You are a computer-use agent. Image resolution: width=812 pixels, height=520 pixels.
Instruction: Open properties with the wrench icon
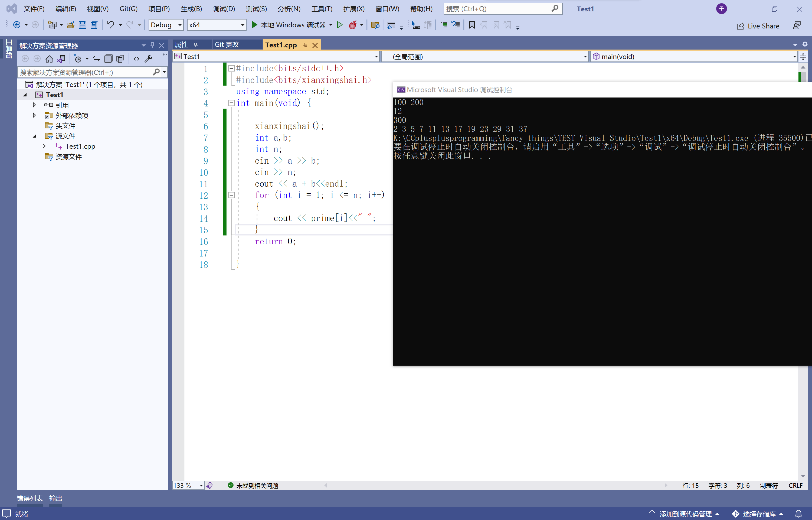(x=148, y=59)
